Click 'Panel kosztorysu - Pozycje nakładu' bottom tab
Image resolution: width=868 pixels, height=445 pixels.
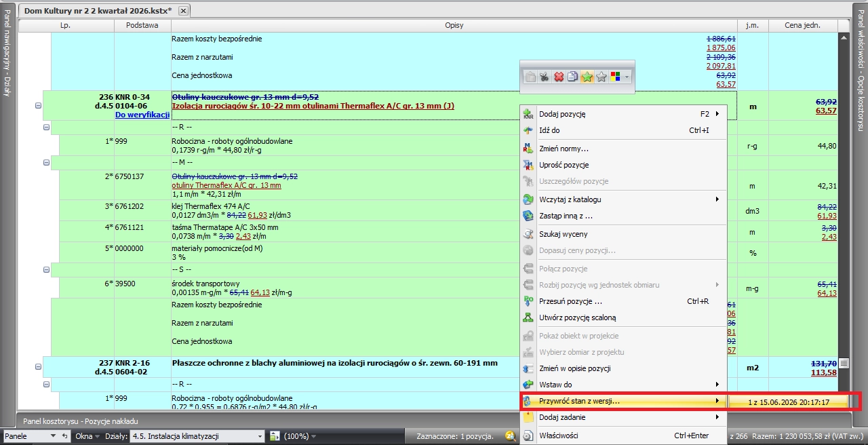81,421
